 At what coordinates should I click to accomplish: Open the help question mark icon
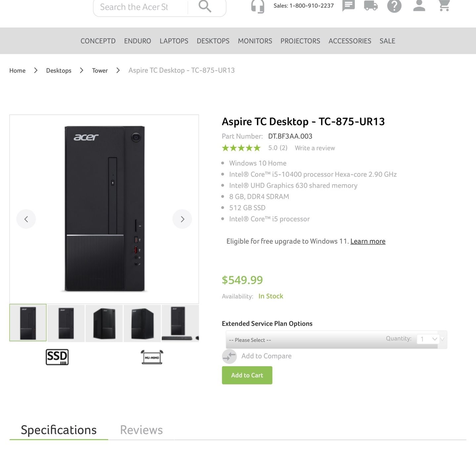pyautogui.click(x=394, y=6)
